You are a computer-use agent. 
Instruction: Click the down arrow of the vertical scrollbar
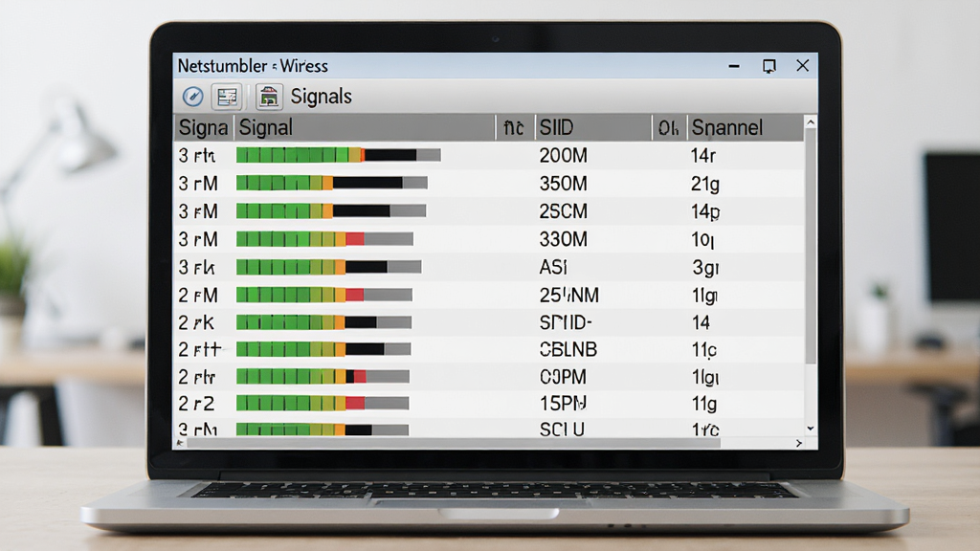point(811,428)
